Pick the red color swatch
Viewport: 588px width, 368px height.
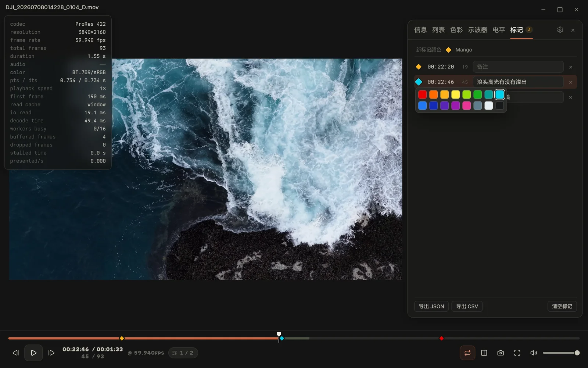423,94
